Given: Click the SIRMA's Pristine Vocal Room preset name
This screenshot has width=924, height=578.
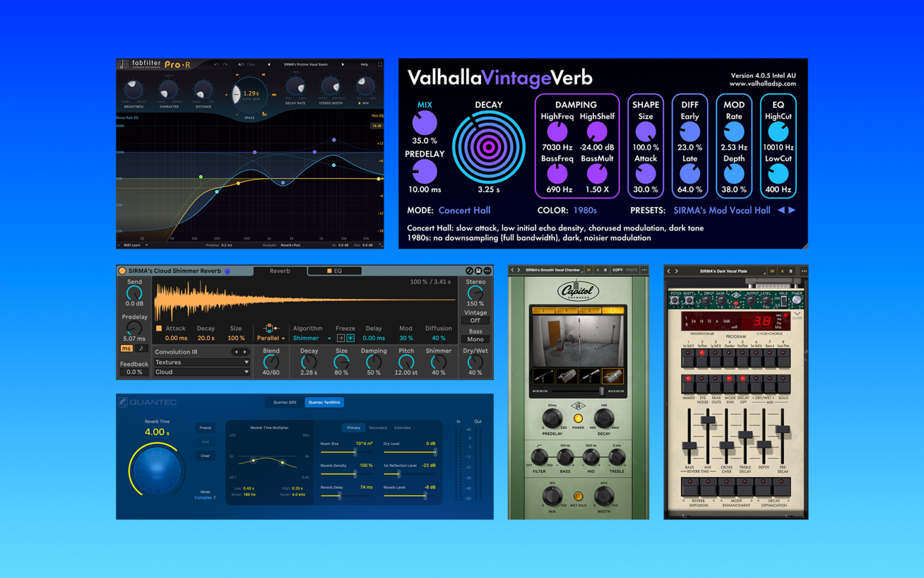Looking at the screenshot, I should point(306,64).
